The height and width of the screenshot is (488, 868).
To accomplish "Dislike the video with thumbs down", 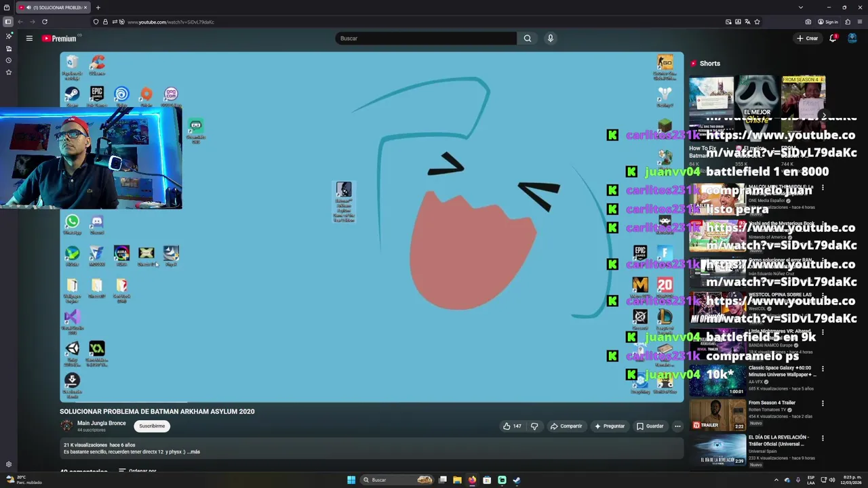I will (534, 426).
